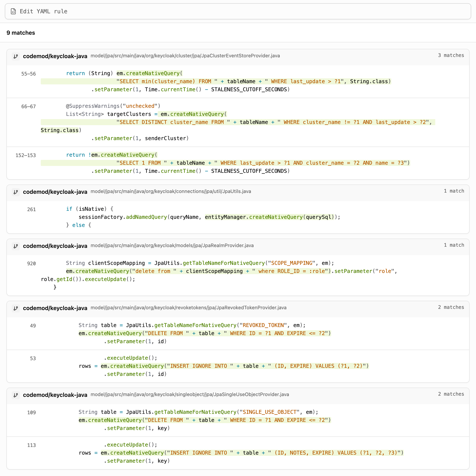Screen dimensions: 476x476
Task: Click "1 match" count on JpaRealmProvider card
Action: click(x=454, y=245)
